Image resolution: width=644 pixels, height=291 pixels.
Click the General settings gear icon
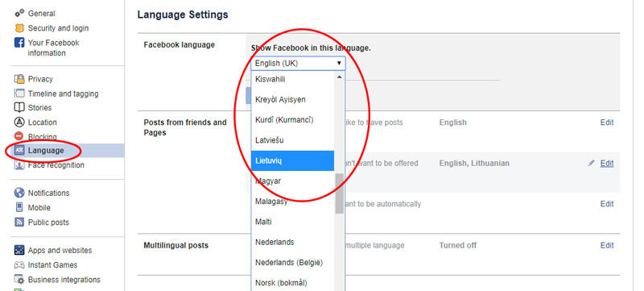click(x=19, y=13)
